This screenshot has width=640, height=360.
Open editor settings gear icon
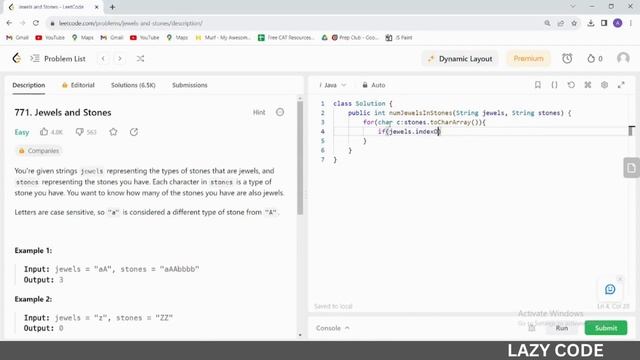(604, 84)
